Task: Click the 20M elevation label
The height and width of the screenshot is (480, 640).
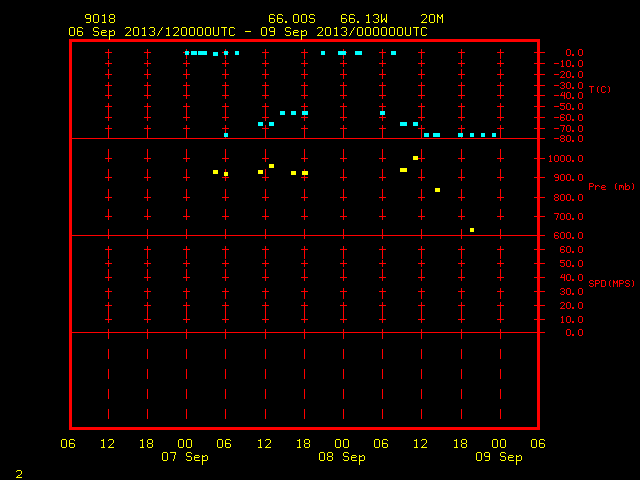Action: (432, 19)
